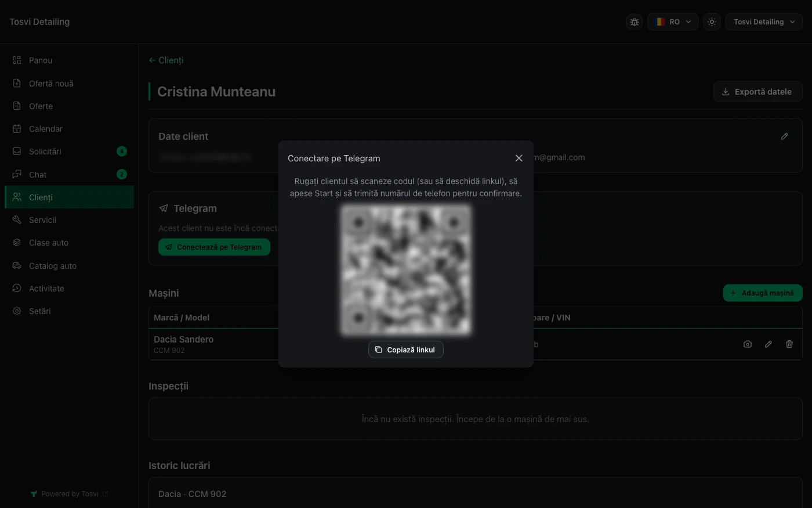
Task: Open camera icon for Dacia Sandero row
Action: tap(748, 344)
